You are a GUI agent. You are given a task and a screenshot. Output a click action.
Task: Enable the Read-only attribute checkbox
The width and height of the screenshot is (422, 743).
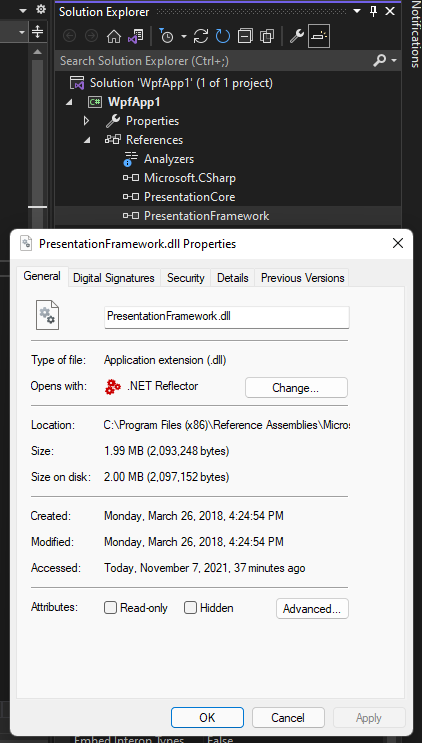pos(110,608)
